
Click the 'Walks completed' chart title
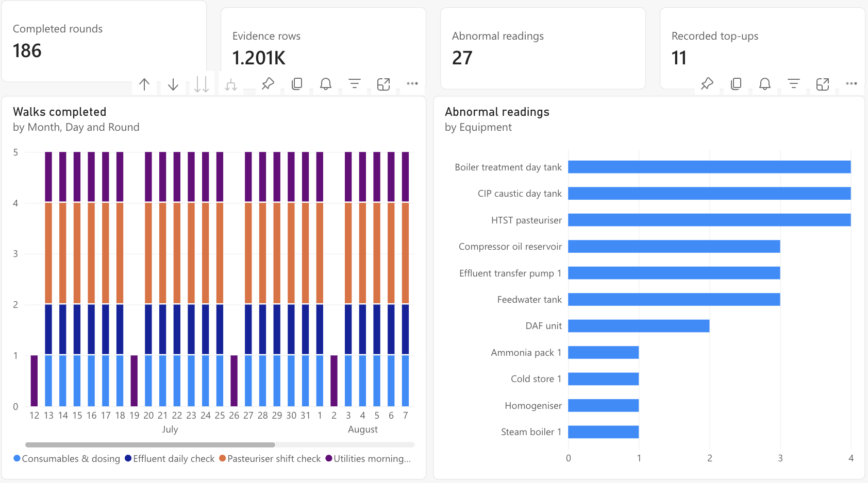pyautogui.click(x=60, y=112)
